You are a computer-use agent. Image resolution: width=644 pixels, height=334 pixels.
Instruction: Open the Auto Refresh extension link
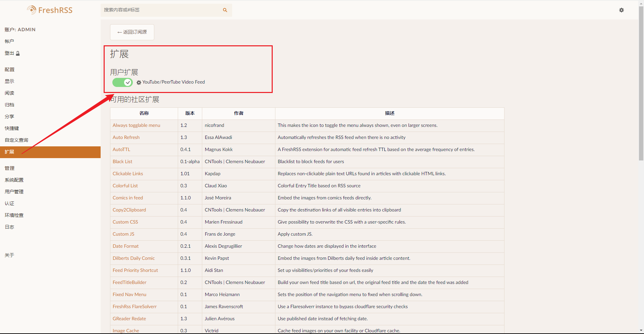coord(126,137)
